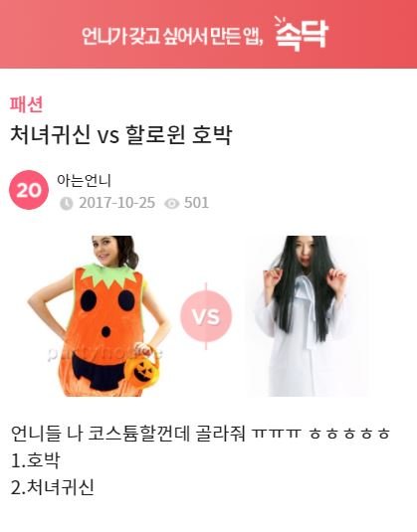Click the view count 501
Image resolution: width=417 pixels, height=532 pixels.
tap(196, 203)
